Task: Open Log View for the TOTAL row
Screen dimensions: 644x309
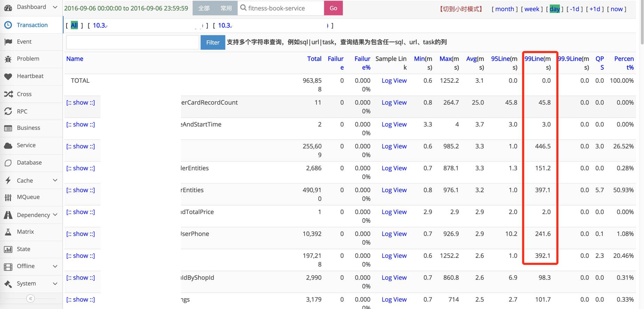Action: point(394,81)
